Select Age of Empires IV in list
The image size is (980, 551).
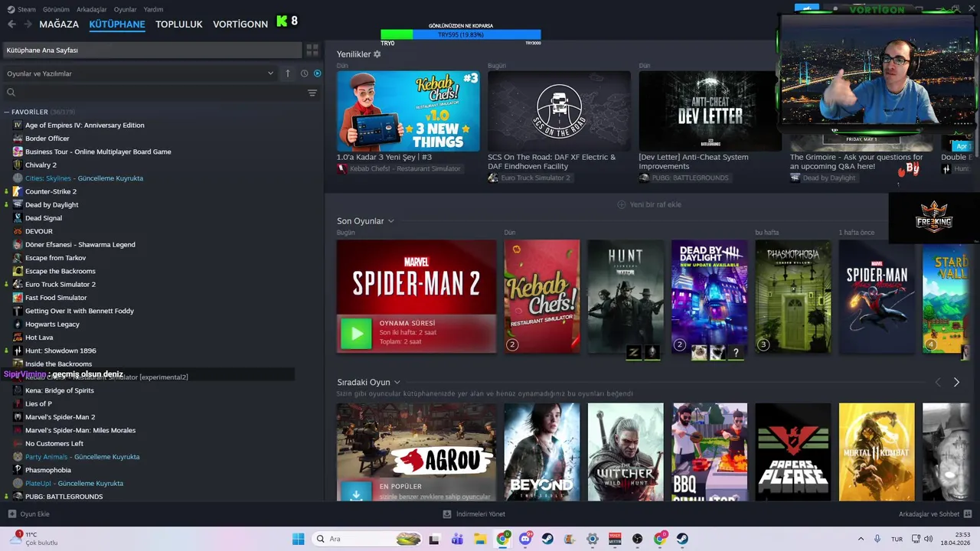point(84,125)
